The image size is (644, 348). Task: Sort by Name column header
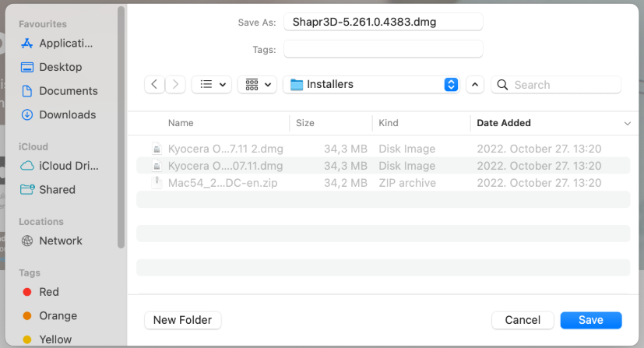click(x=181, y=123)
